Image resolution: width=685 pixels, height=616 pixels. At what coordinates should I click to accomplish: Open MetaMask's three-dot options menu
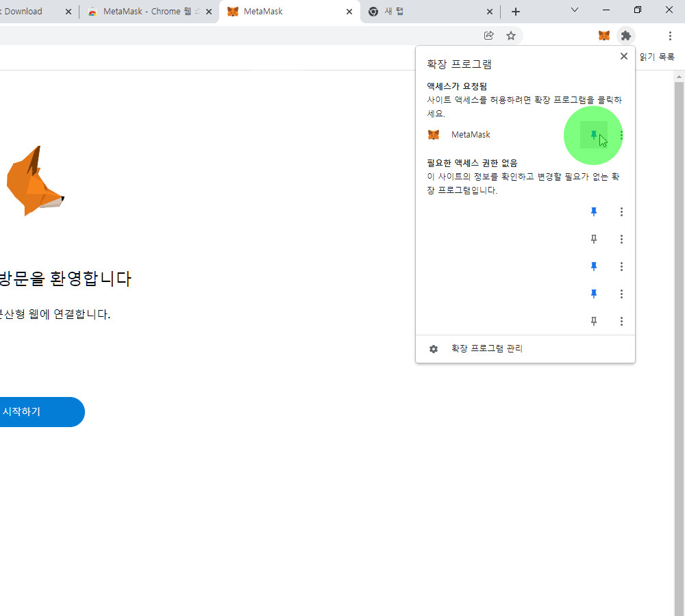tap(621, 135)
